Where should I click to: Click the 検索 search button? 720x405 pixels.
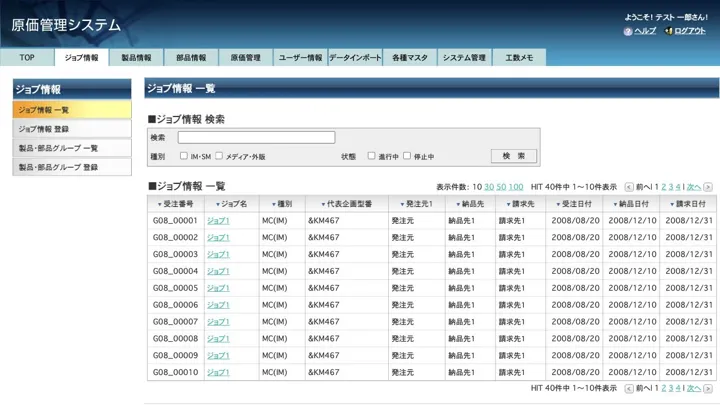point(514,156)
